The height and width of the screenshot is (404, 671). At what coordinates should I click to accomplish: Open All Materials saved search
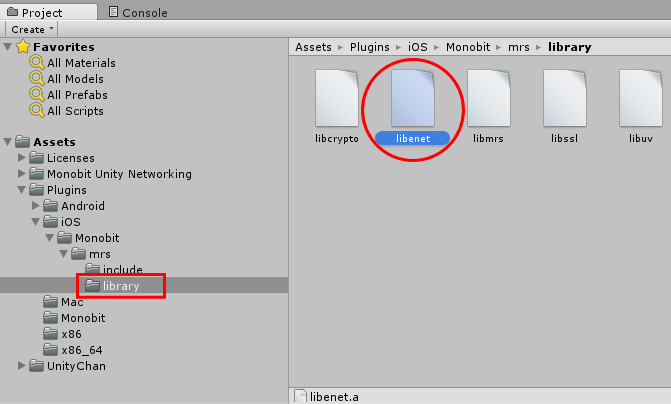pos(73,63)
